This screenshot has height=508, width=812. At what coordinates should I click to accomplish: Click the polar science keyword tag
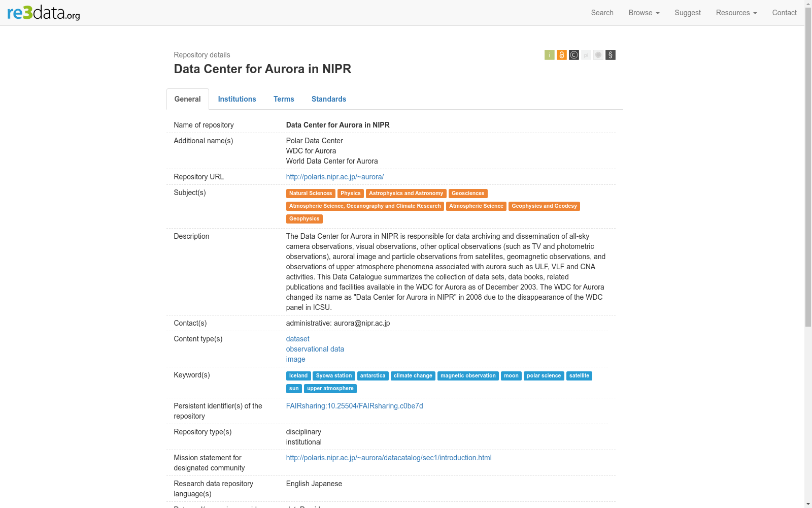544,376
